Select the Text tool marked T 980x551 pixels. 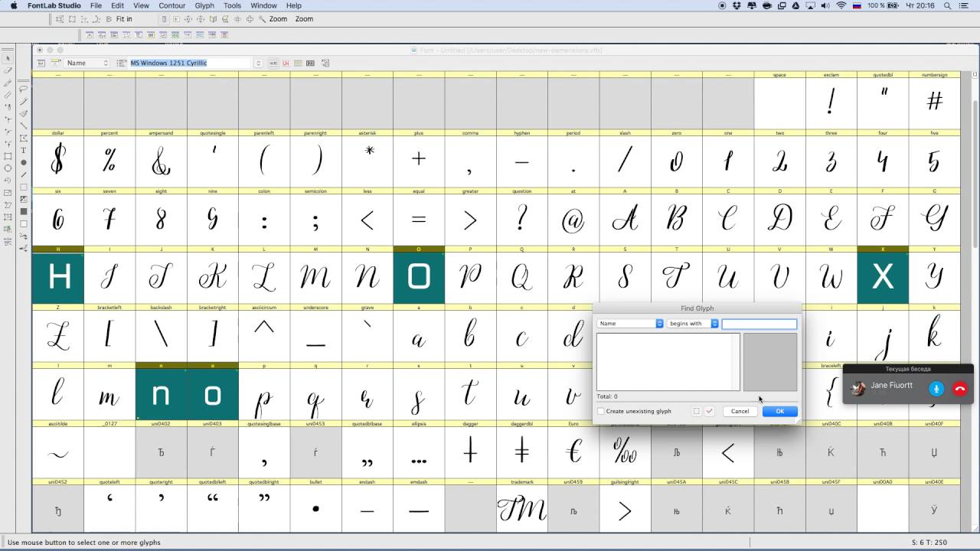tap(24, 150)
